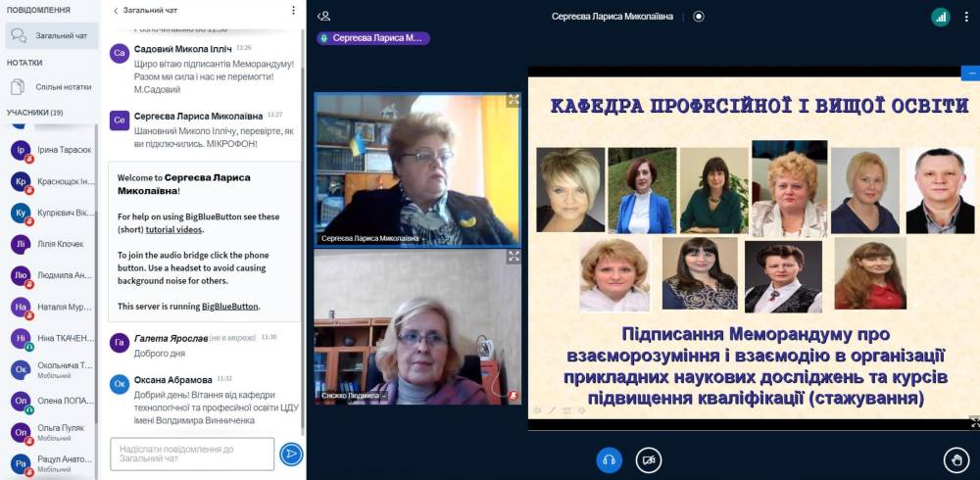This screenshot has width=980, height=480.
Task: Fullscreen Сергеєва Лариса Миколаївна's webcam video
Action: [x=514, y=100]
